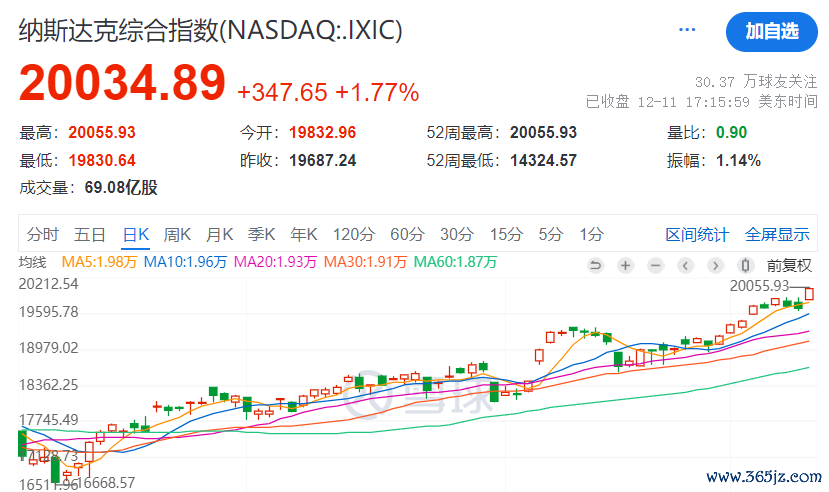This screenshot has width=829, height=492.
Task: Click the y-axis label 17745.49
Action: click(49, 420)
